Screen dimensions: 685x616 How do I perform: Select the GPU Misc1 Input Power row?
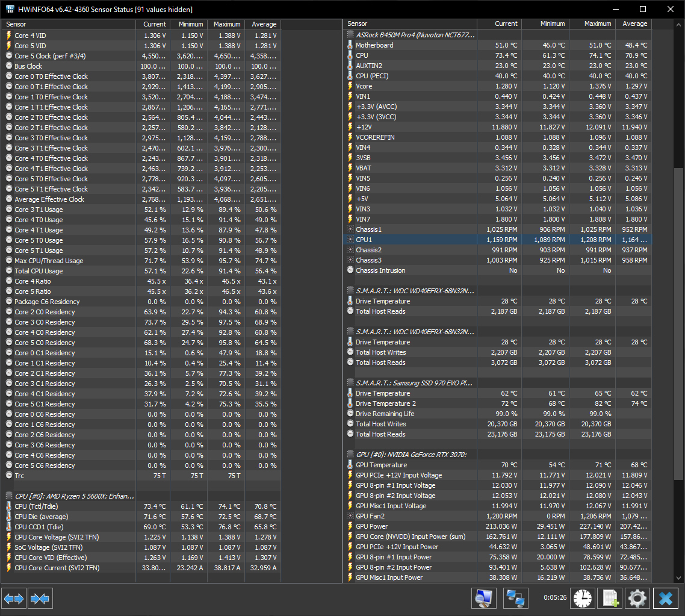click(x=498, y=577)
